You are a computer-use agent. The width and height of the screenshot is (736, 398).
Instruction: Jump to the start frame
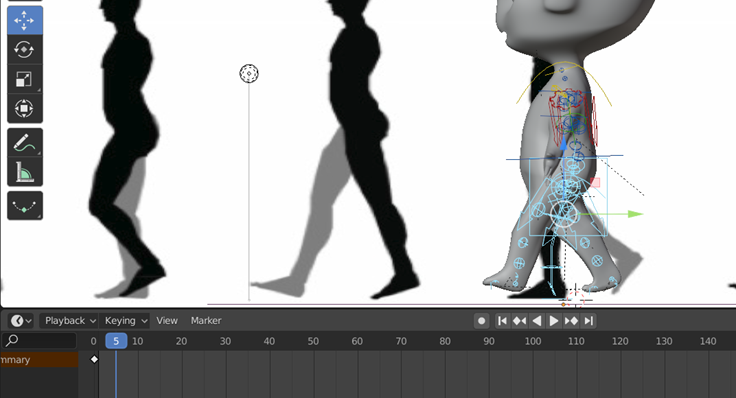(502, 321)
